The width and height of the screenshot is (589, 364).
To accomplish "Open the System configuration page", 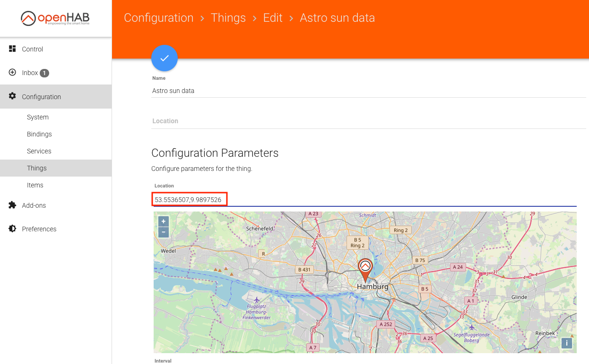I will 38,117.
